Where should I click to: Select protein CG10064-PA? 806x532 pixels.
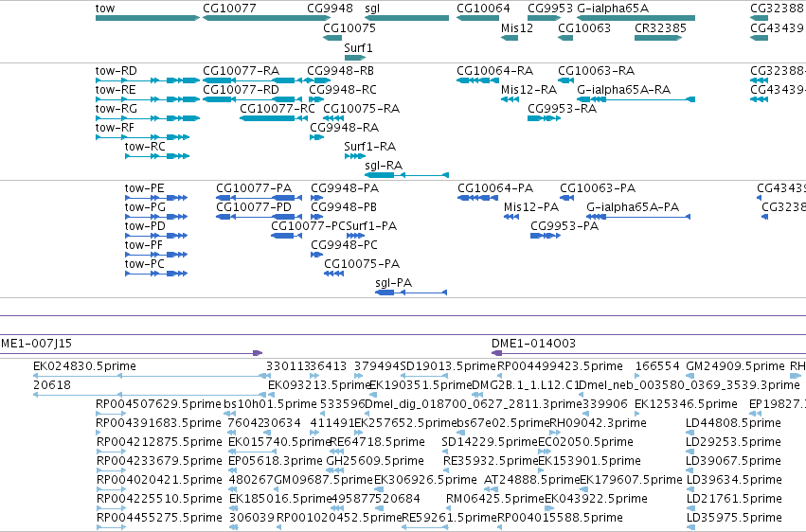click(477, 198)
